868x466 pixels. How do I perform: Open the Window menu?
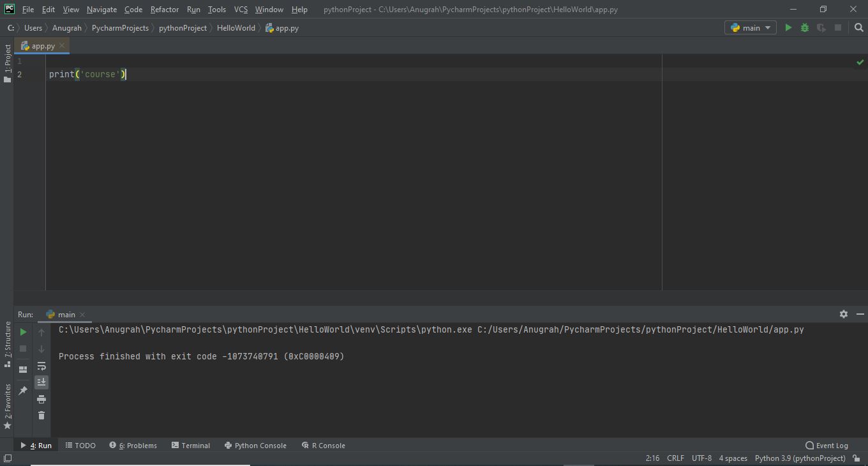pyautogui.click(x=269, y=10)
